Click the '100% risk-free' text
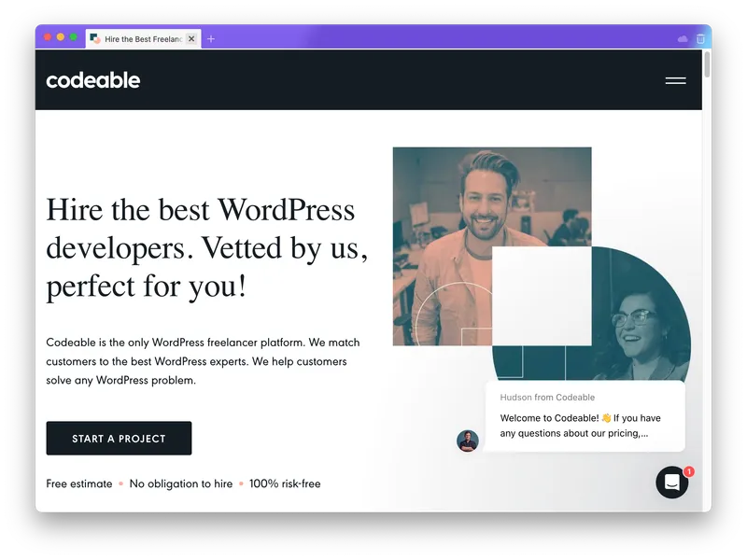Viewport: 747px width, 560px height. 285,483
